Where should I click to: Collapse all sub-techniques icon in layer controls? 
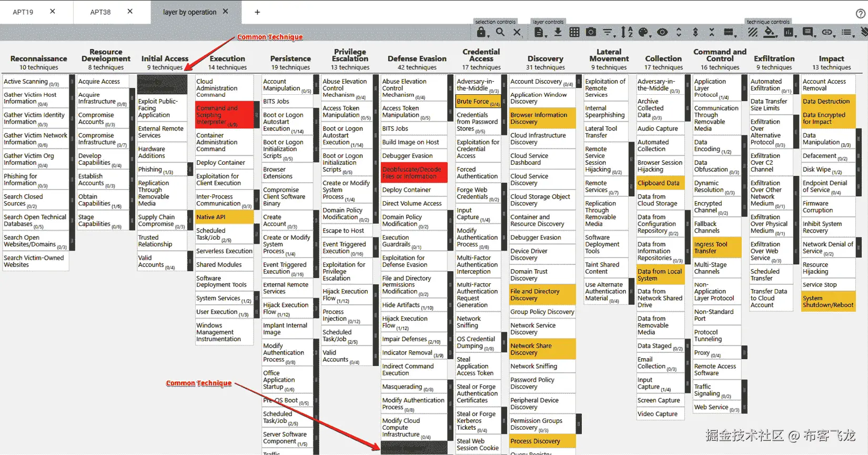[712, 33]
